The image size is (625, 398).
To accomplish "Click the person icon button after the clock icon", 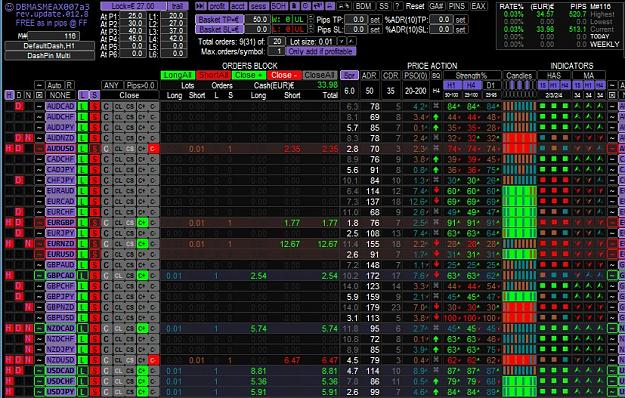I will point(318,6).
